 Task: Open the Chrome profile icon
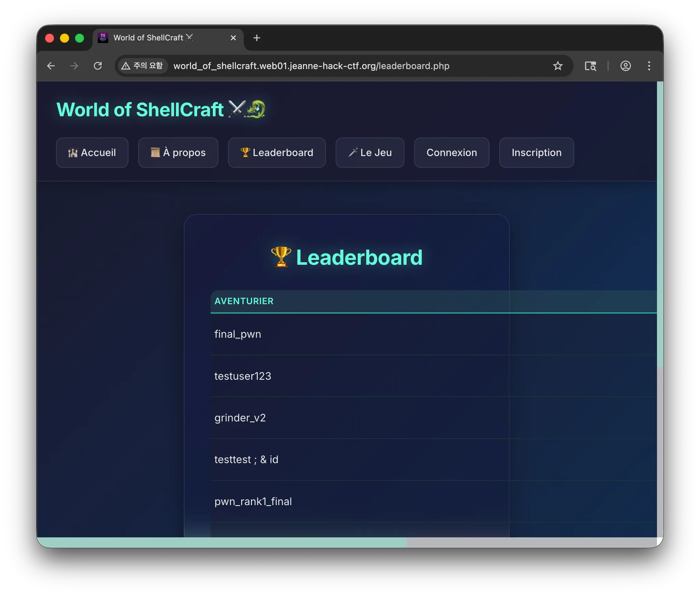(x=625, y=66)
